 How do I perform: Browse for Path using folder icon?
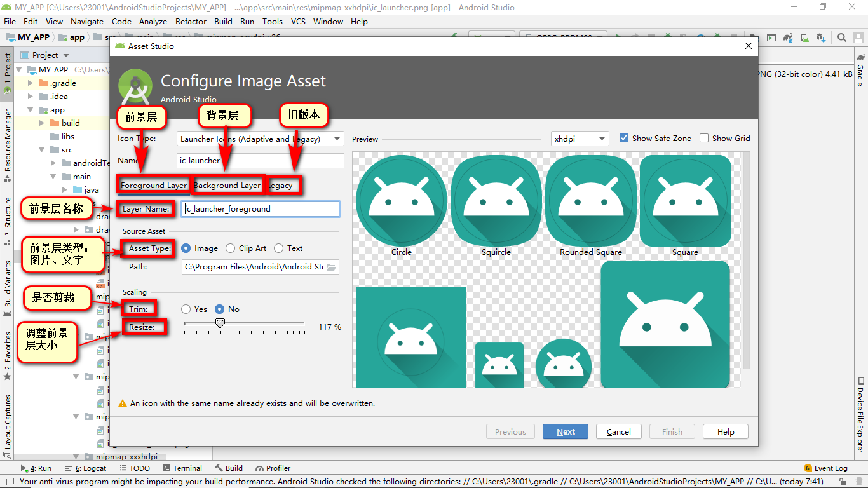coord(331,267)
